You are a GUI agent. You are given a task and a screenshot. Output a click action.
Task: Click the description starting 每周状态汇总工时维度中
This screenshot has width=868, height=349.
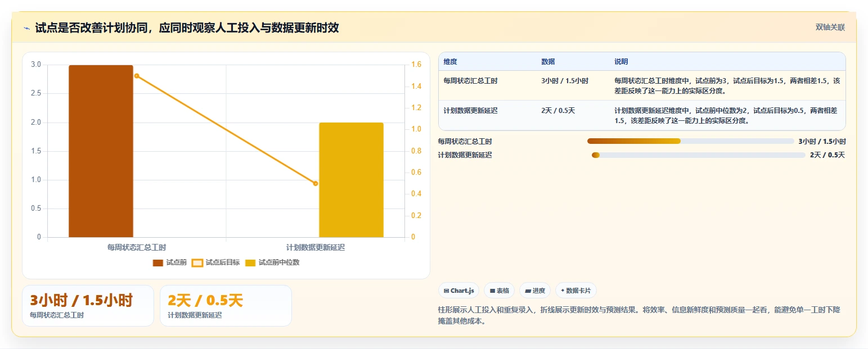(727, 85)
